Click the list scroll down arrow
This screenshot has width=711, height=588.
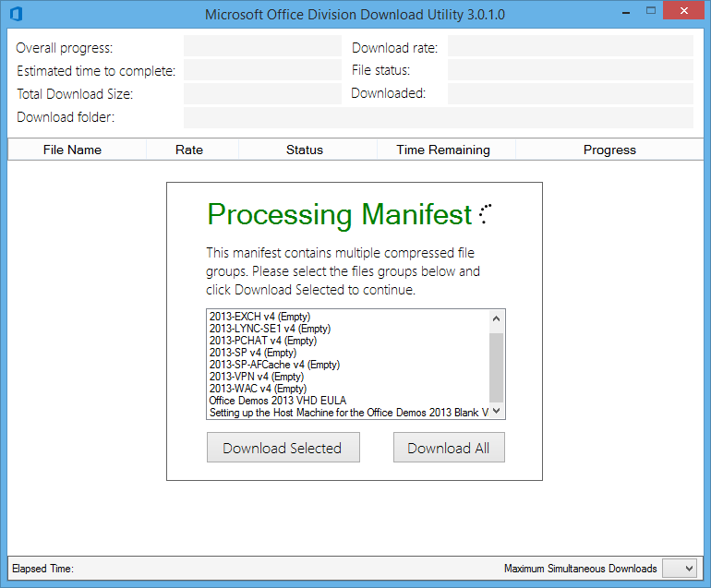click(x=497, y=411)
